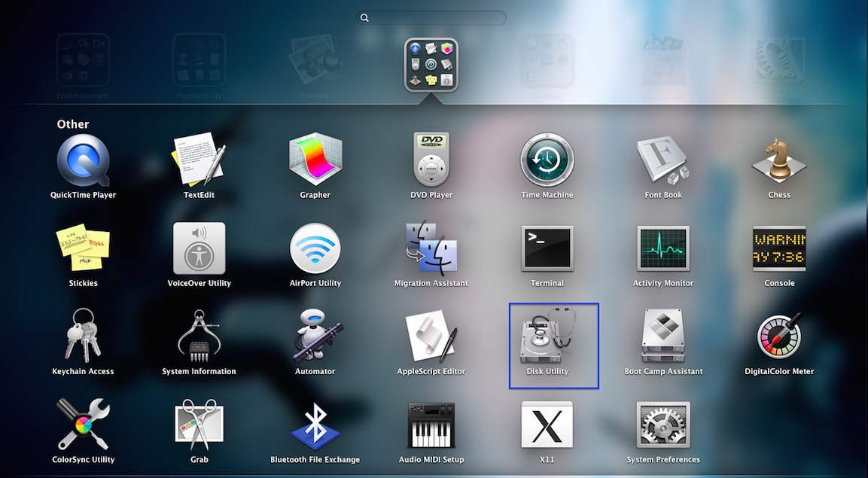This screenshot has width=868, height=478.
Task: Click the Launchpad search field
Action: 431,18
